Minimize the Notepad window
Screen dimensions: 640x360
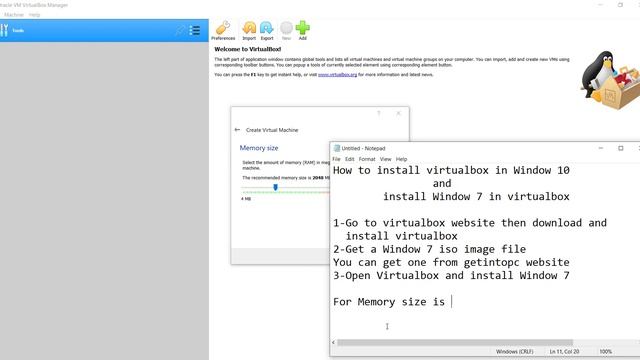(601, 148)
